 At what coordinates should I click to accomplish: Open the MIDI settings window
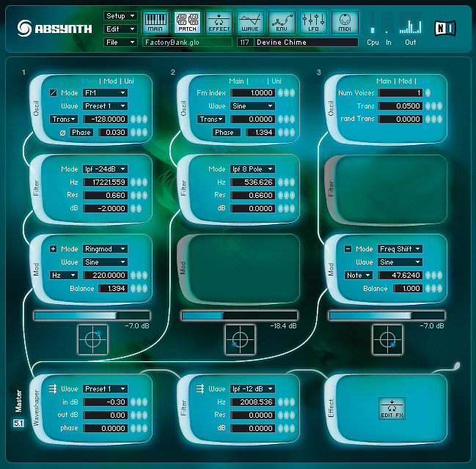345,22
